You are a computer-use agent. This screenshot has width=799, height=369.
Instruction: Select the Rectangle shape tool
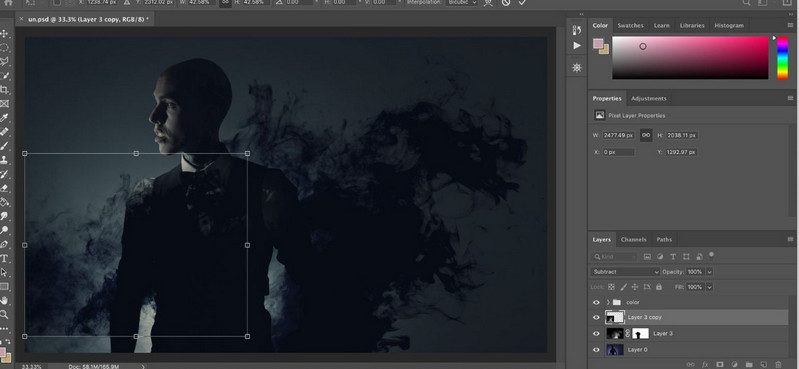pos(5,286)
